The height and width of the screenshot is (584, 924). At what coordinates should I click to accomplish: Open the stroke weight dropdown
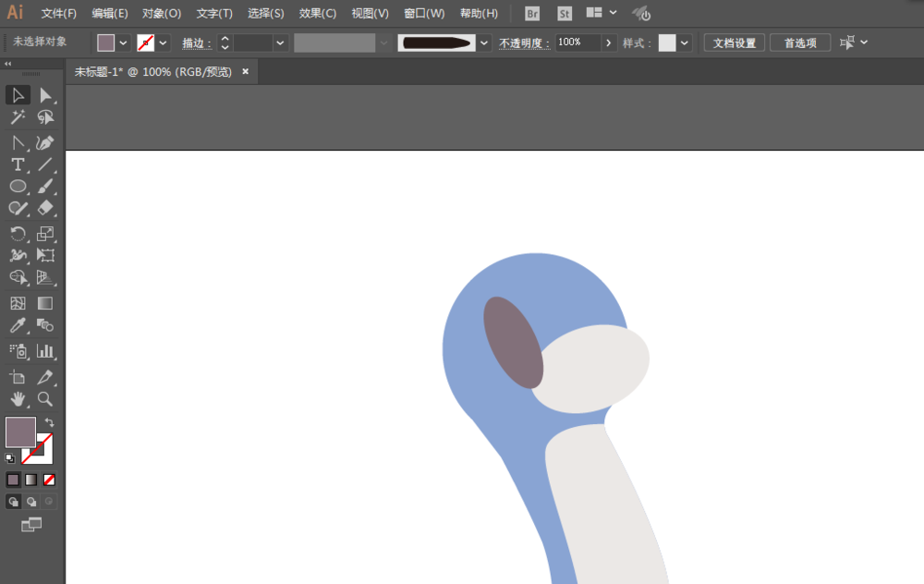click(x=280, y=43)
